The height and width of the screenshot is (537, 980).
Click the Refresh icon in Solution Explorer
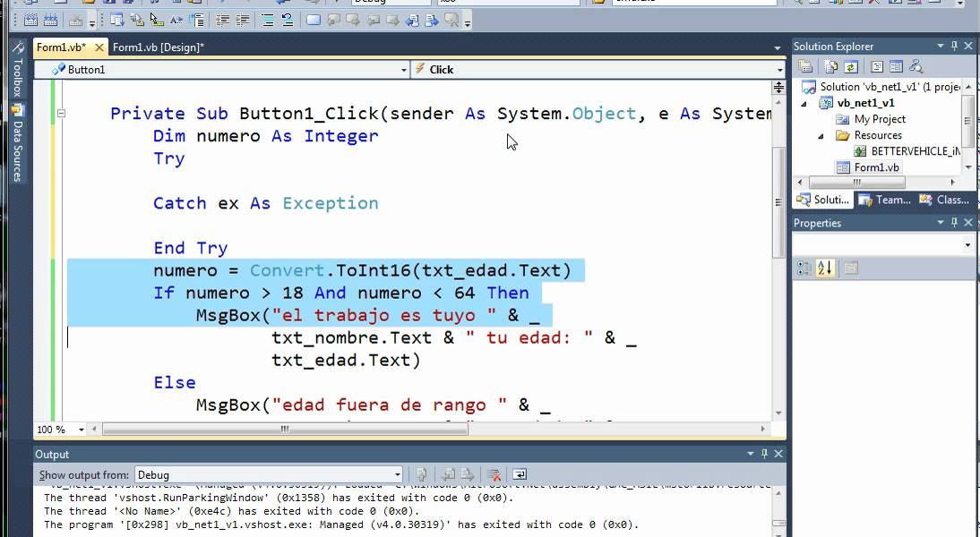[x=850, y=66]
